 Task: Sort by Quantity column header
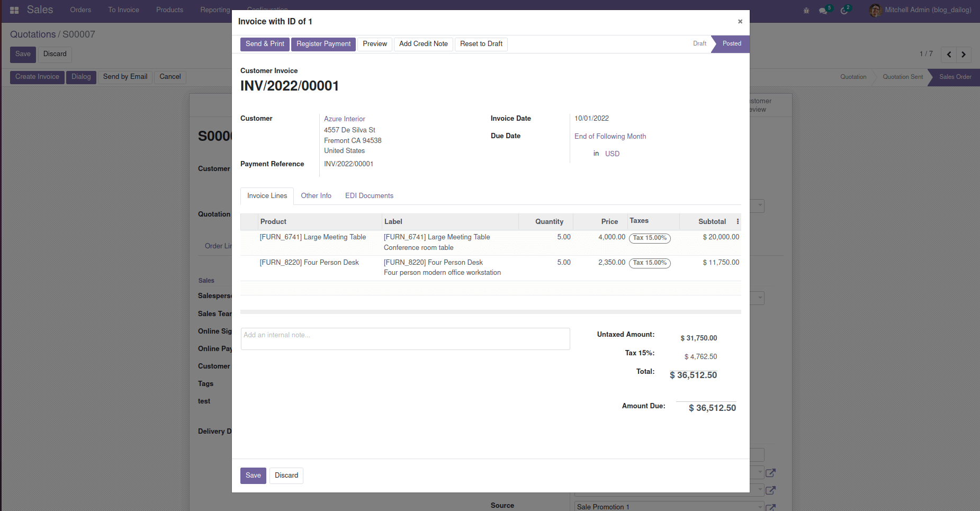[546, 222]
